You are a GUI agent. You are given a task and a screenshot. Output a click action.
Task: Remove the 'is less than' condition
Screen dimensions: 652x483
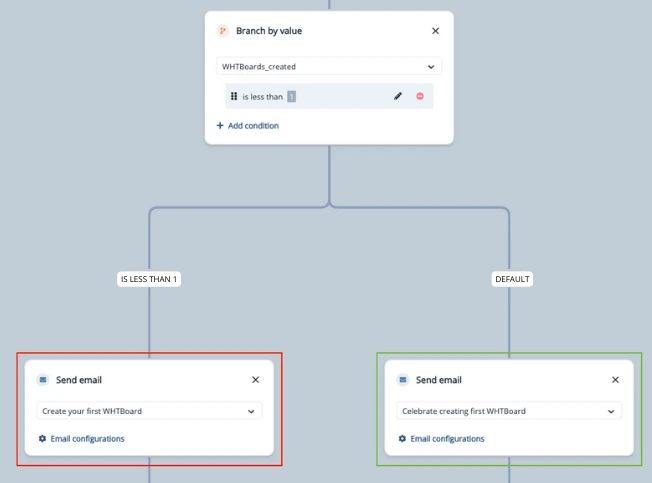420,97
